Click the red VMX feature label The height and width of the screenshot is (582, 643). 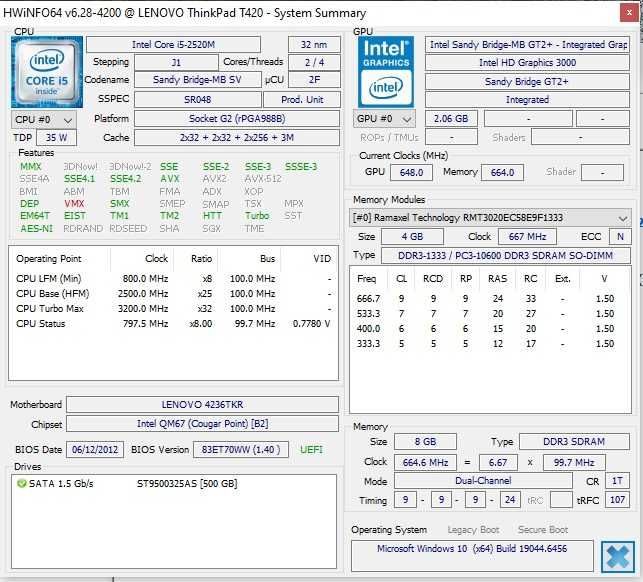pyautogui.click(x=74, y=204)
